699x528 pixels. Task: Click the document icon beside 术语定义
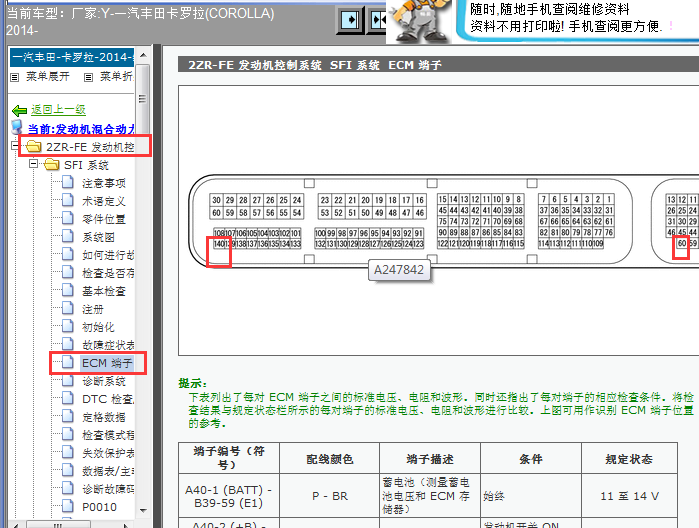68,200
